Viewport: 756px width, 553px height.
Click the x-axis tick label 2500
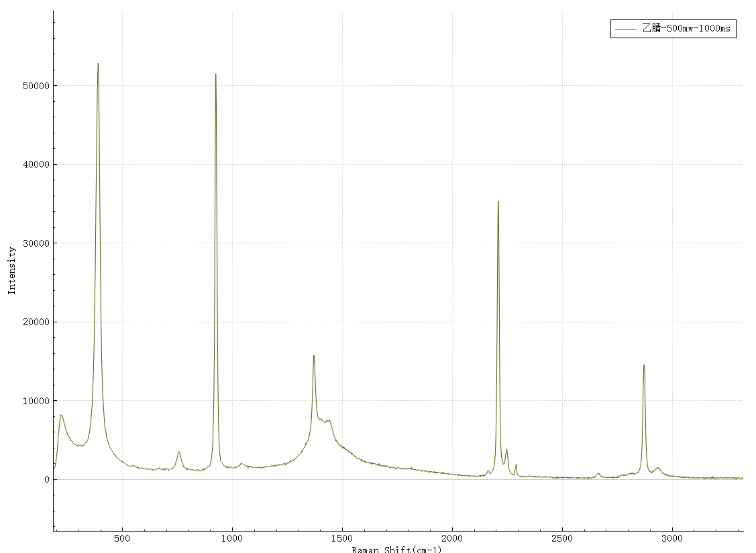tap(562, 538)
